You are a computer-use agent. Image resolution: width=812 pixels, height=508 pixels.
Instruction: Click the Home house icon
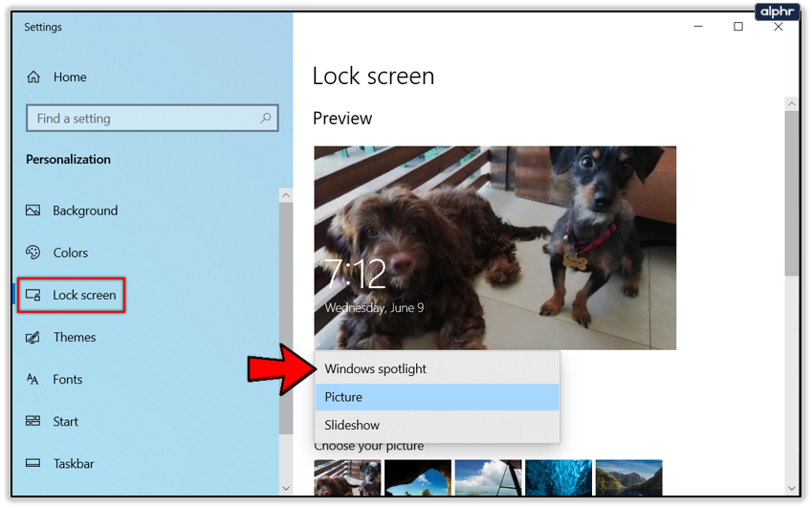coord(33,77)
